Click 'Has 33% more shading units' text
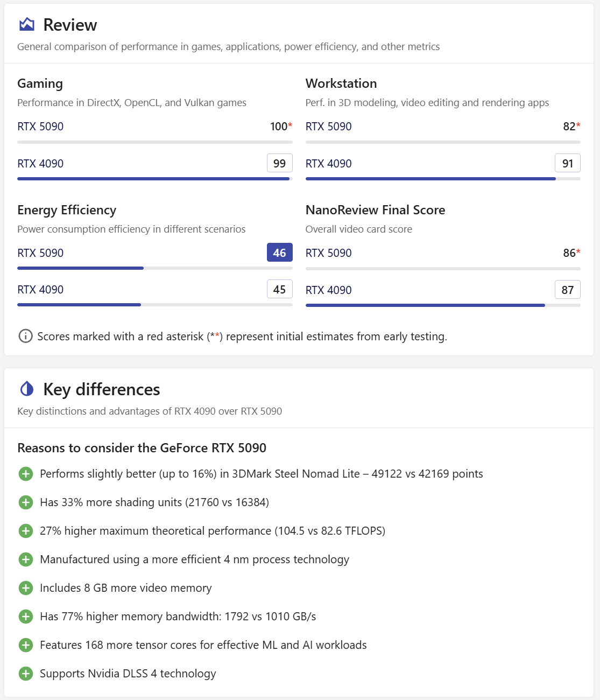This screenshot has height=700, width=600. [x=154, y=502]
